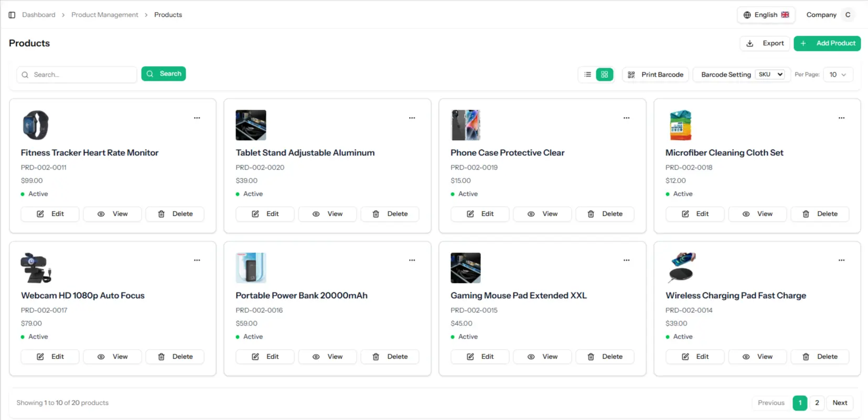Open three-dot menu on Wireless Charging Pad card
This screenshot has height=420, width=868.
[841, 260]
